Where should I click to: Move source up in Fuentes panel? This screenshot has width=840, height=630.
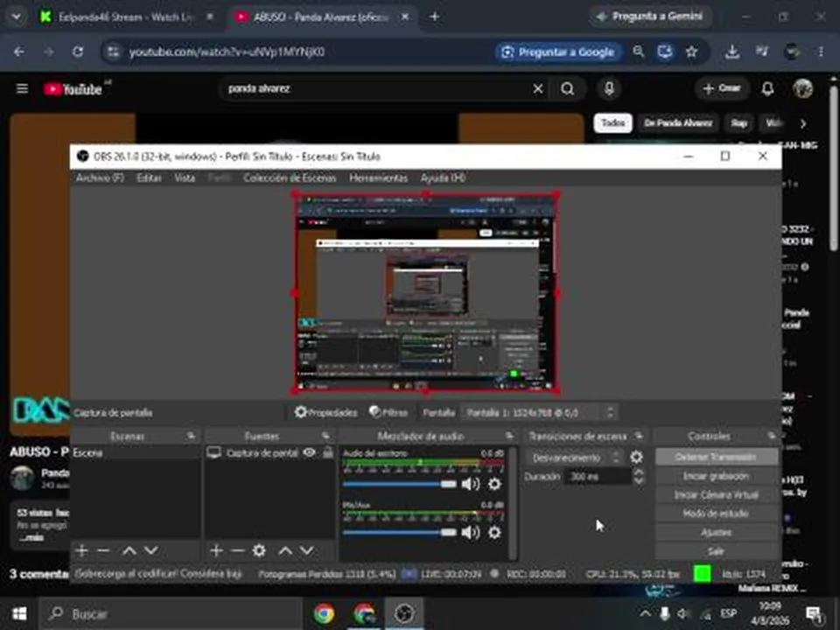pos(285,550)
